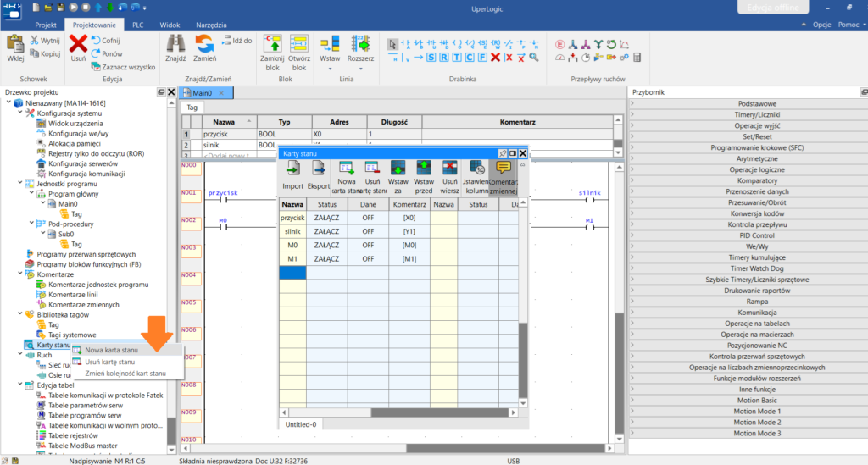The height and width of the screenshot is (465, 868).
Task: Select the empty highlighted Nazwa cell in Karty stanu
Action: click(x=292, y=273)
